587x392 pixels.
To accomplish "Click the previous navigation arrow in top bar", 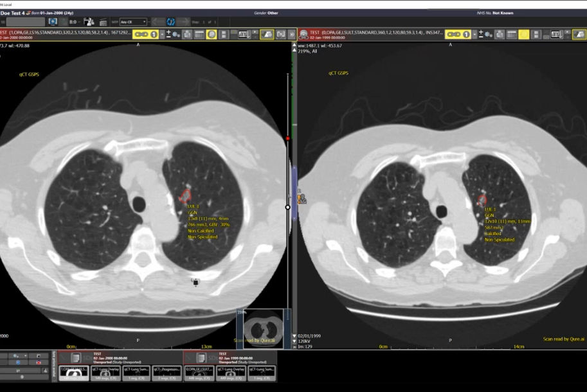I will tap(156, 22).
